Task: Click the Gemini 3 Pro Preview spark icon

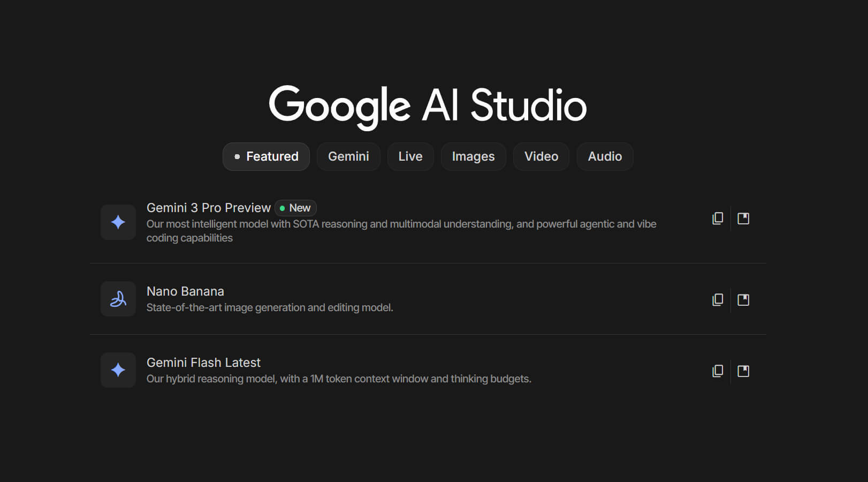Action: [118, 222]
